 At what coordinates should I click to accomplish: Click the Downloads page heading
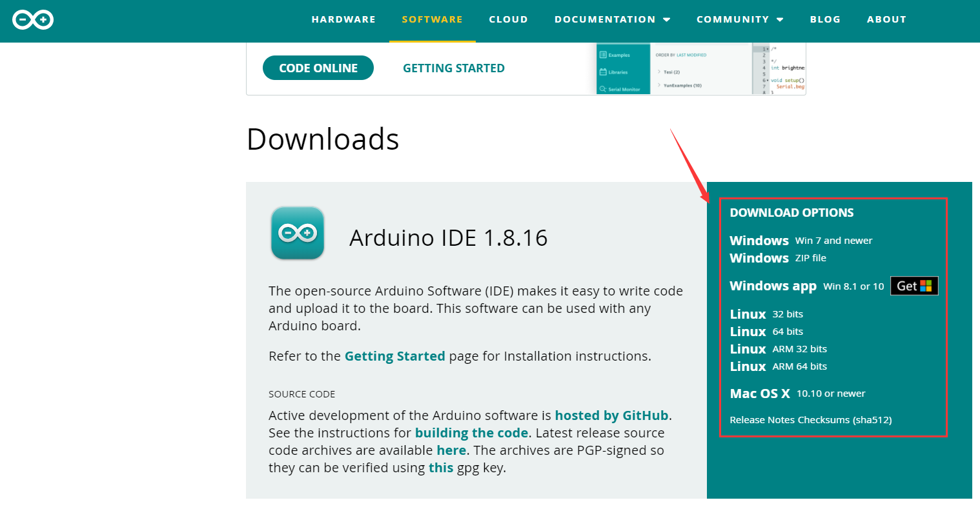[x=323, y=139]
